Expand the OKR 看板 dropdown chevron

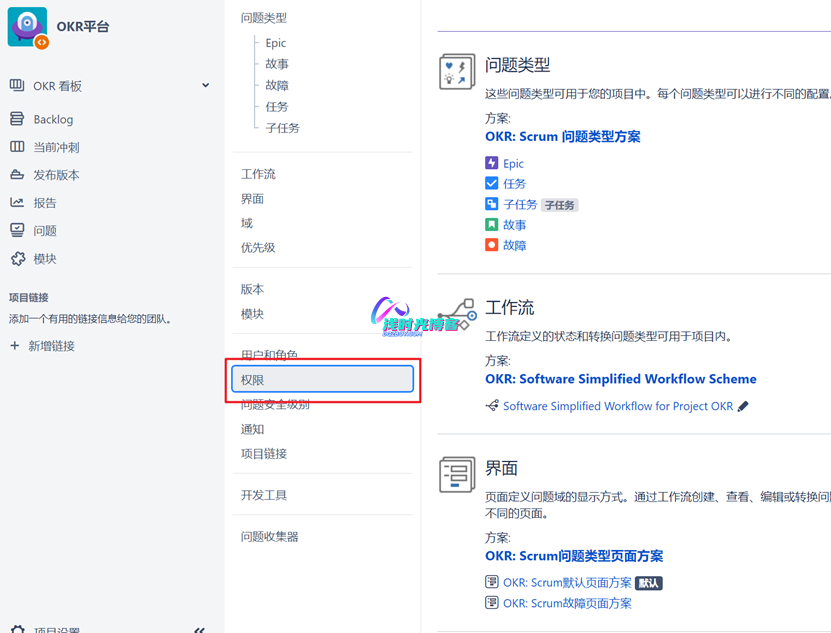coord(205,86)
